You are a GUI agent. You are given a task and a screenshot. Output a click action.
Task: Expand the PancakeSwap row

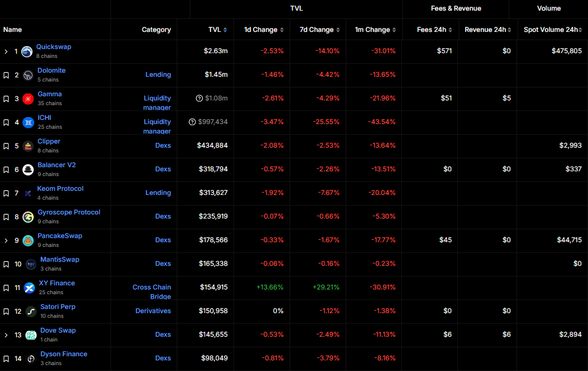point(6,240)
